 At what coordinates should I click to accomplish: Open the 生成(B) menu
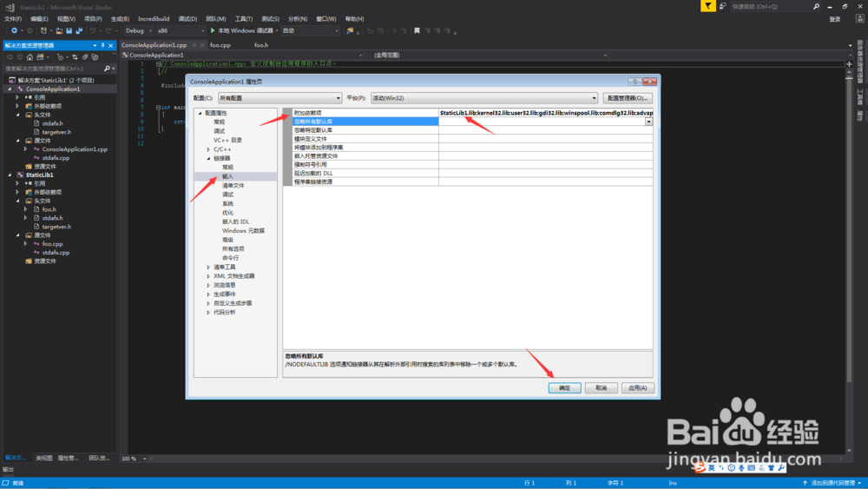coord(120,19)
